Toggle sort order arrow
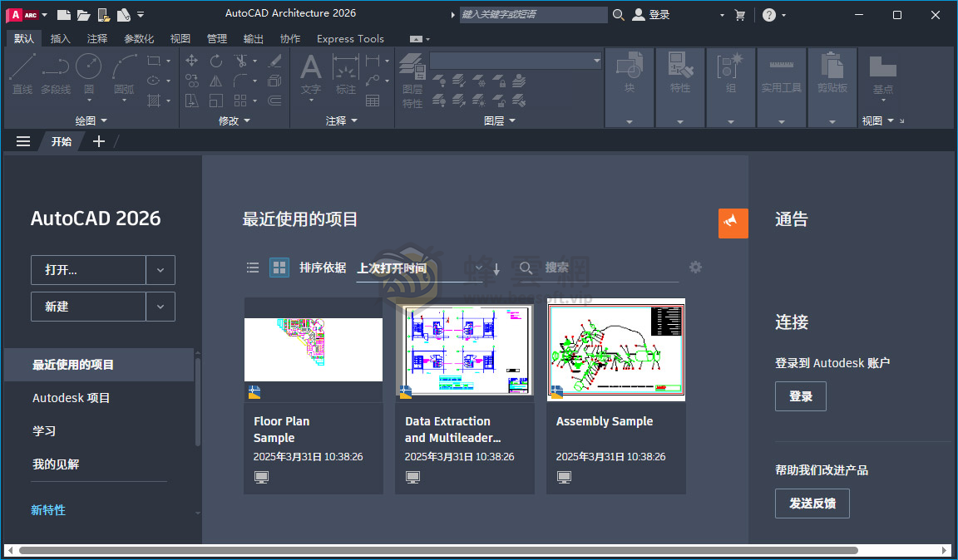Screen dimensions: 958x560 coord(496,268)
